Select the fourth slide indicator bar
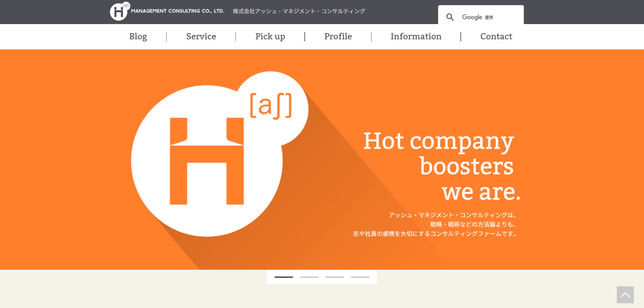 coord(360,277)
